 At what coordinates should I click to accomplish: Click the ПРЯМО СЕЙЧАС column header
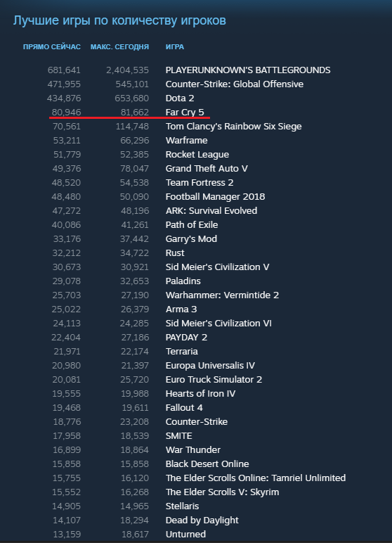(52, 46)
